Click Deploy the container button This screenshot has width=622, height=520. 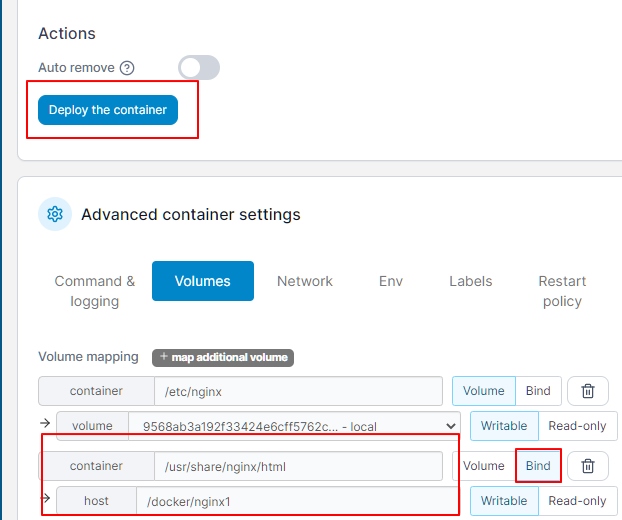point(108,110)
